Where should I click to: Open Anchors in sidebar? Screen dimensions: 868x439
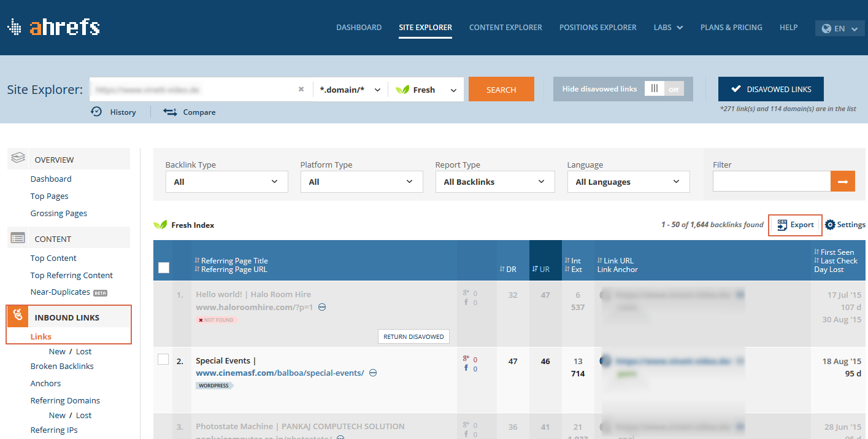point(46,383)
